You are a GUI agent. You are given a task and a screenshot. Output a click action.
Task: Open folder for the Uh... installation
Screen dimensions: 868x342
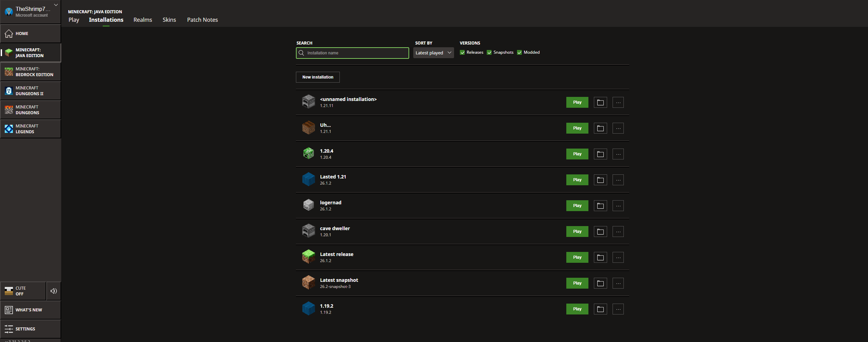coord(600,128)
